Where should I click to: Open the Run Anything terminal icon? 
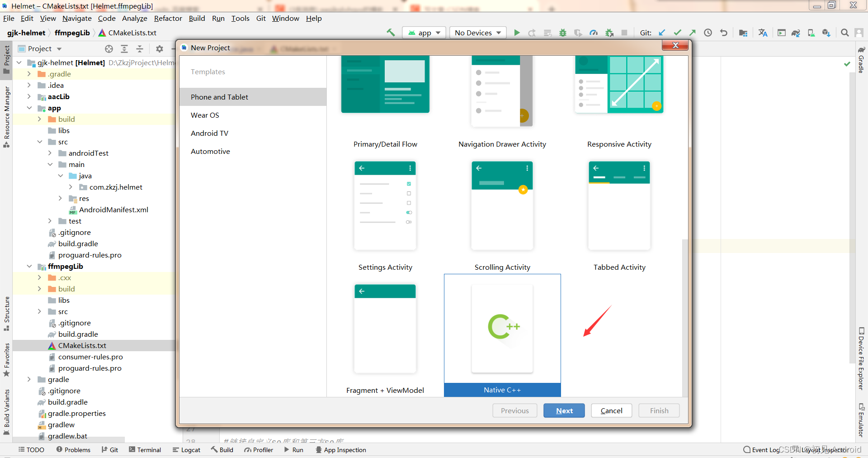point(781,33)
